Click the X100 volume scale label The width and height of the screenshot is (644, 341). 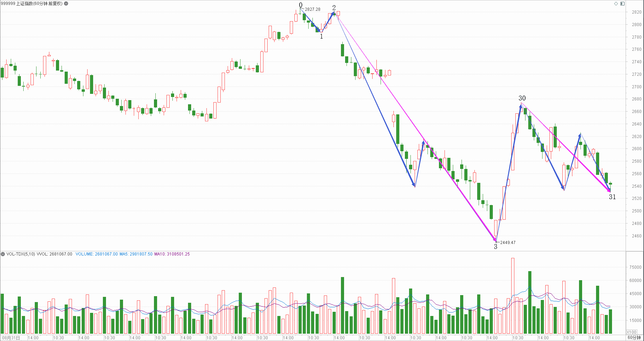pos(631,332)
